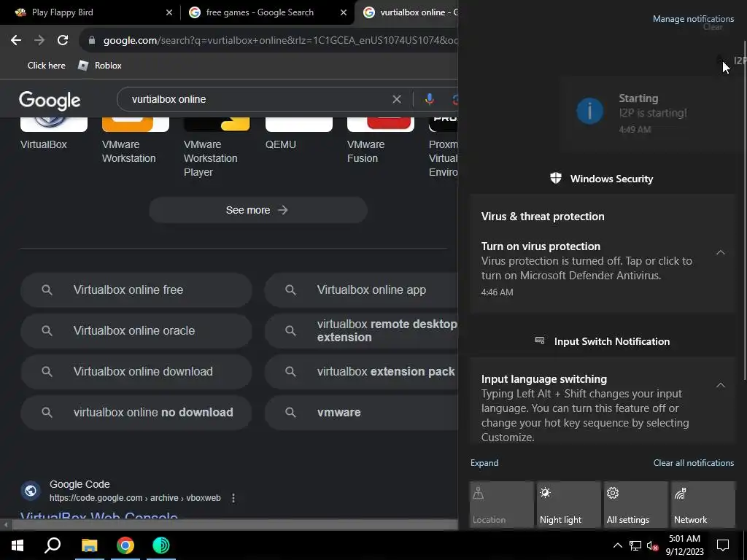Search Virtualbox online app suggestion
The height and width of the screenshot is (560, 747).
(x=362, y=289)
